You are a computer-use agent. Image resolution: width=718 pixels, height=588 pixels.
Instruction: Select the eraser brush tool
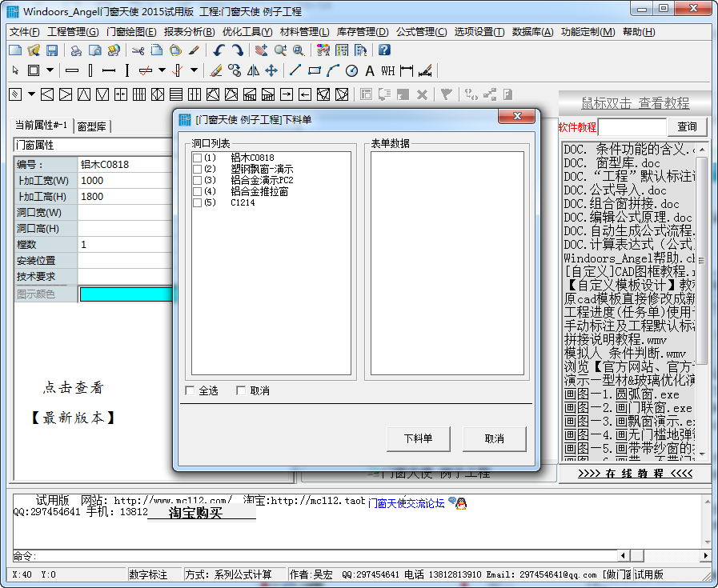(215, 70)
